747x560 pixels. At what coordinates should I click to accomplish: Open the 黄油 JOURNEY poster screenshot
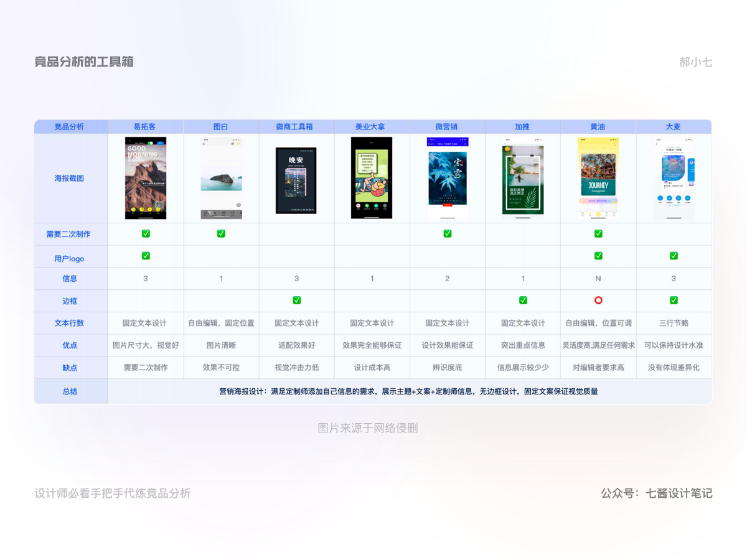[598, 179]
